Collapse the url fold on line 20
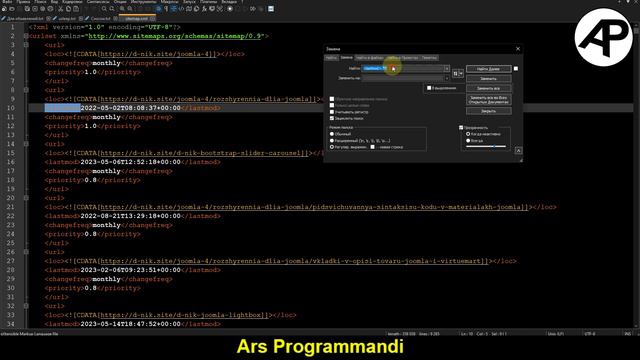 coord(26,198)
